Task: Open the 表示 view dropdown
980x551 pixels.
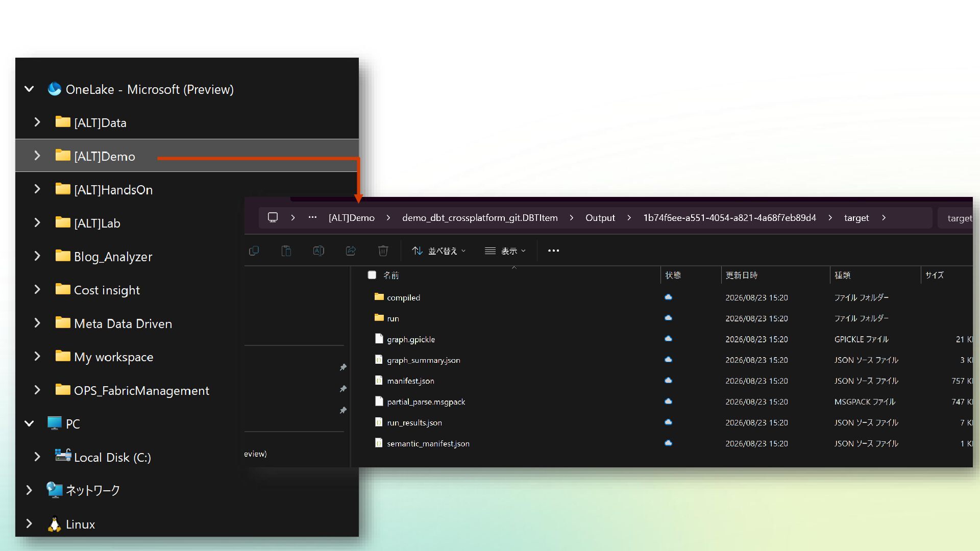Action: (x=505, y=251)
